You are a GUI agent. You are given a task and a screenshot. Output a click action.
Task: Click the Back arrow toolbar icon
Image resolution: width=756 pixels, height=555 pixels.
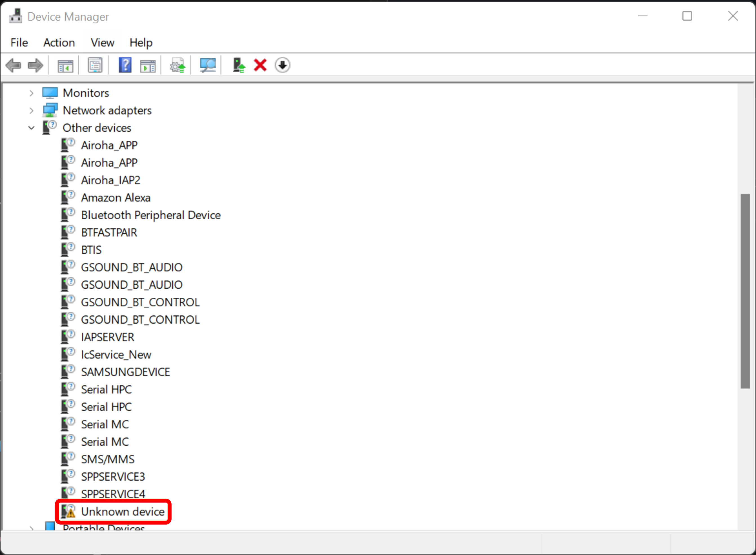coord(14,65)
